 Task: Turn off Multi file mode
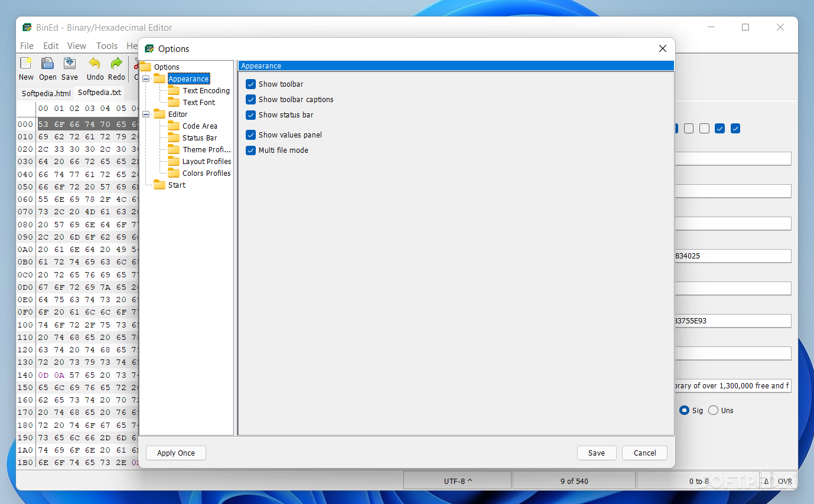click(251, 150)
